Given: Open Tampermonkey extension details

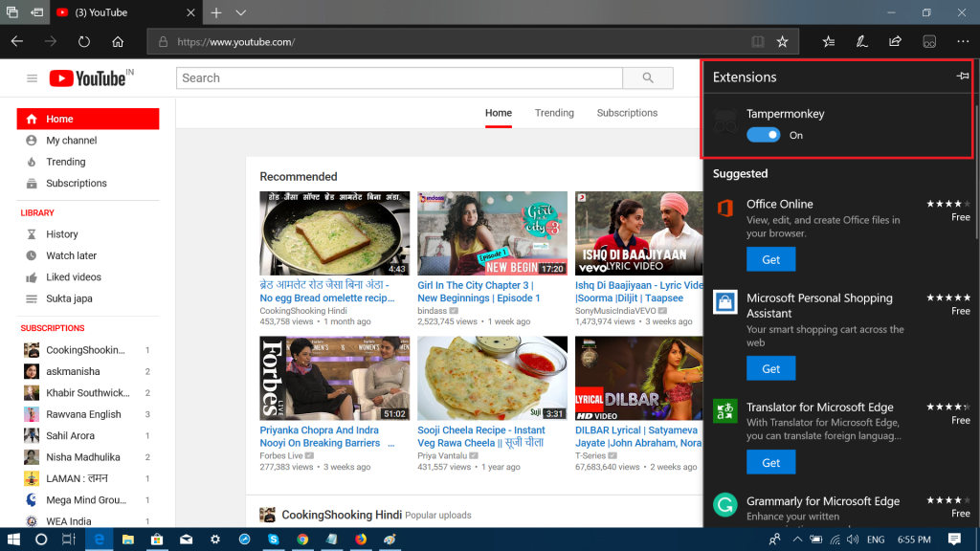Looking at the screenshot, I should click(x=785, y=114).
